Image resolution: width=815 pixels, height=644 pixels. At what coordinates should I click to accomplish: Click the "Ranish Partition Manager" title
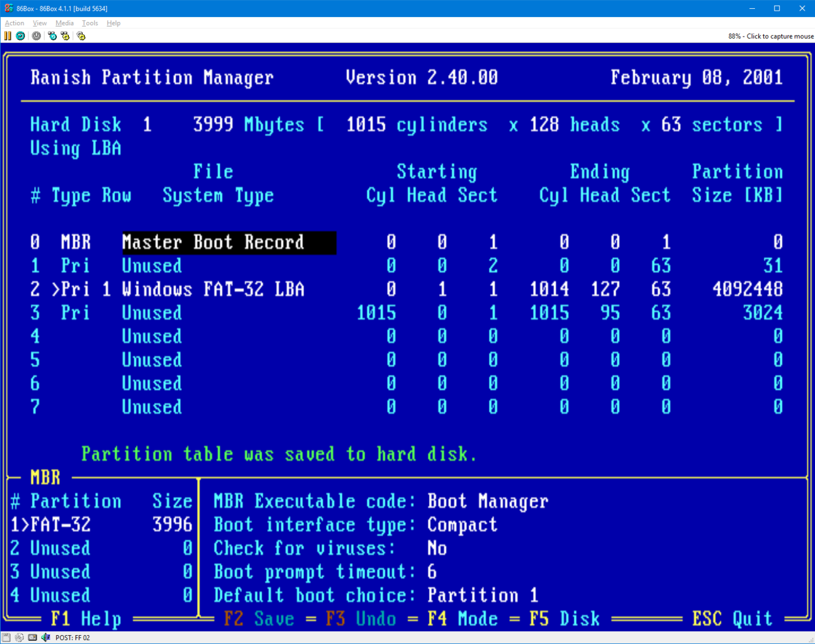tap(152, 78)
